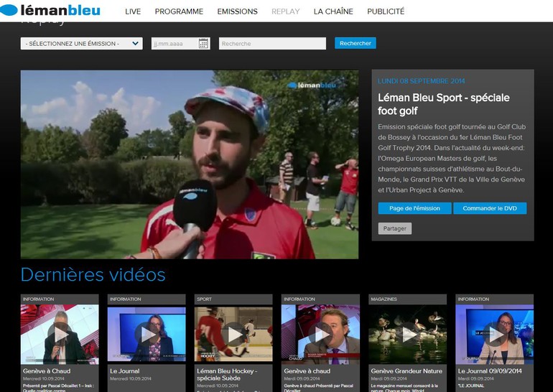Play the Le Journal Mercredi 10.09.2014 video

tap(147, 335)
